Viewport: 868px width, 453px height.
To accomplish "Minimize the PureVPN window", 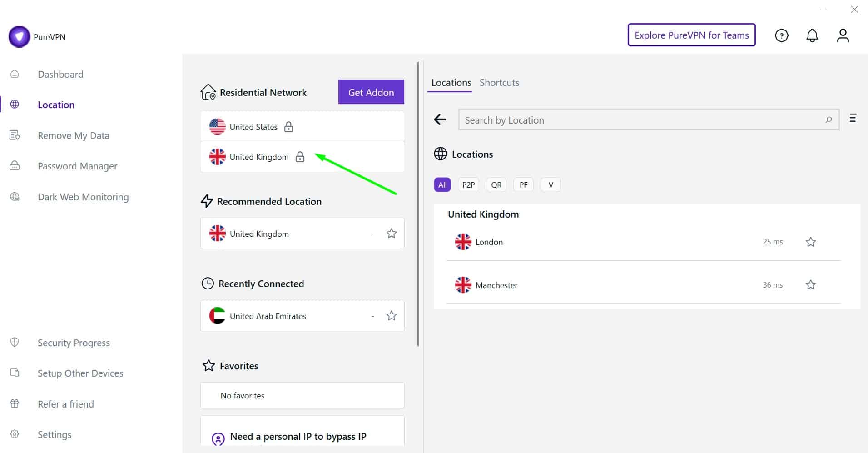I will pos(823,9).
